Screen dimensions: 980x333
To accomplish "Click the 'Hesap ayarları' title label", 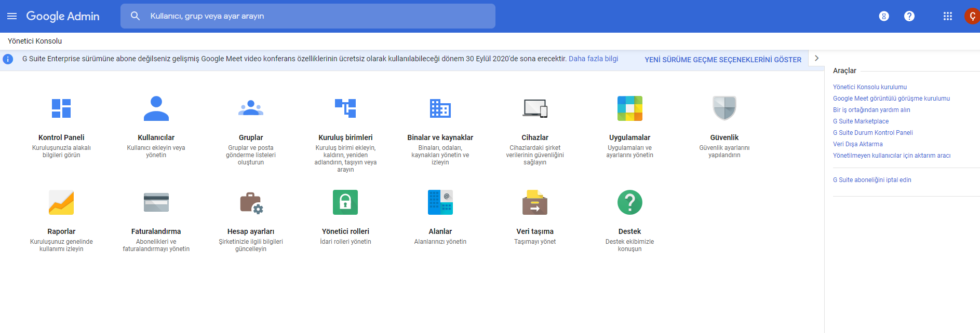I will [x=251, y=231].
